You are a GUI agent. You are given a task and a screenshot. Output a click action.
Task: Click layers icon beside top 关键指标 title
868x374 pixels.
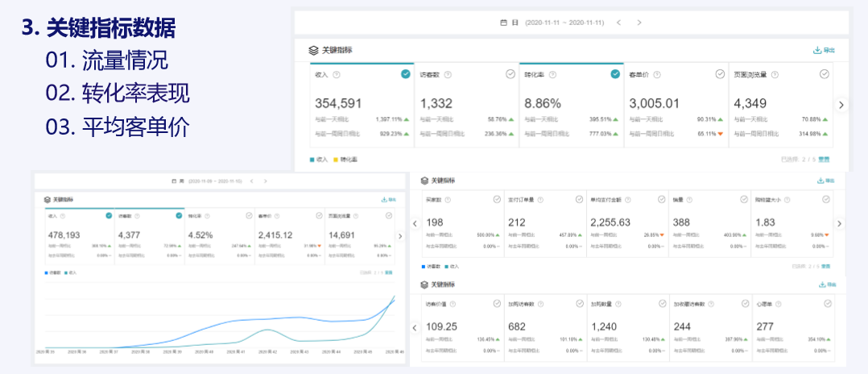tap(313, 50)
